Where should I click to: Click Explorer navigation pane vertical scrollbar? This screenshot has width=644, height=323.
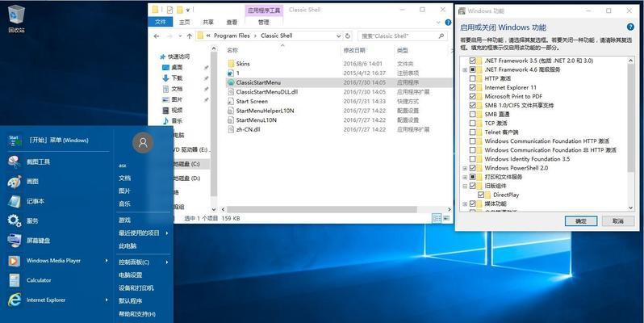coord(214,124)
